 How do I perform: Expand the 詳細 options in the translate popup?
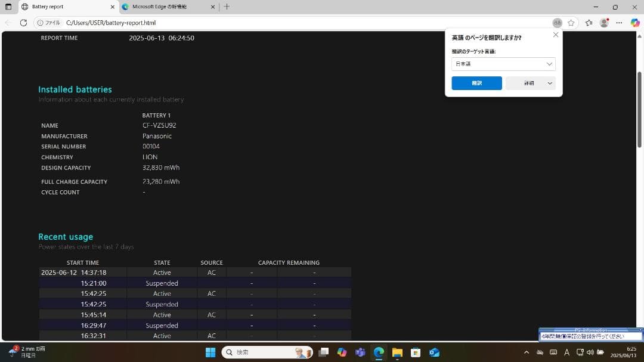[x=527, y=83]
